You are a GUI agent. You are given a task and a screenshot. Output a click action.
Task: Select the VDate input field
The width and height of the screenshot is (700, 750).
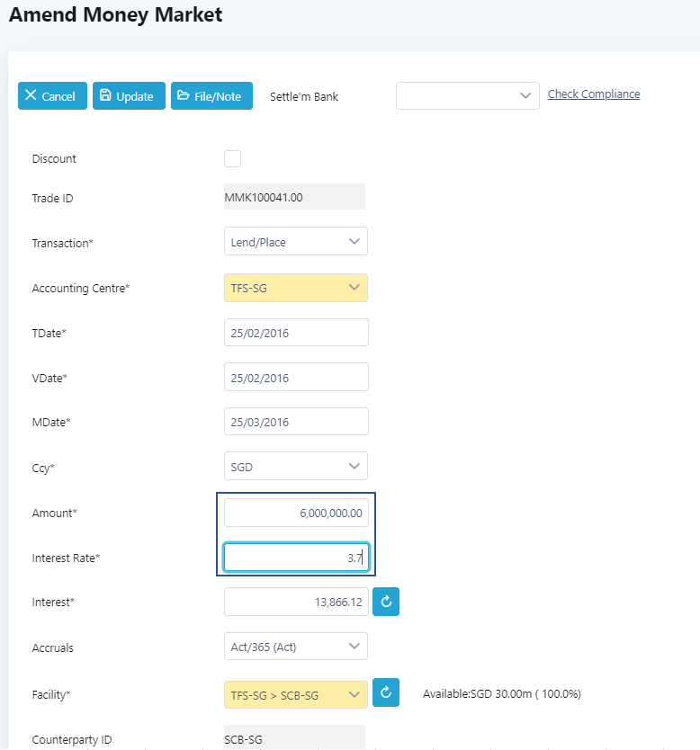coord(295,377)
